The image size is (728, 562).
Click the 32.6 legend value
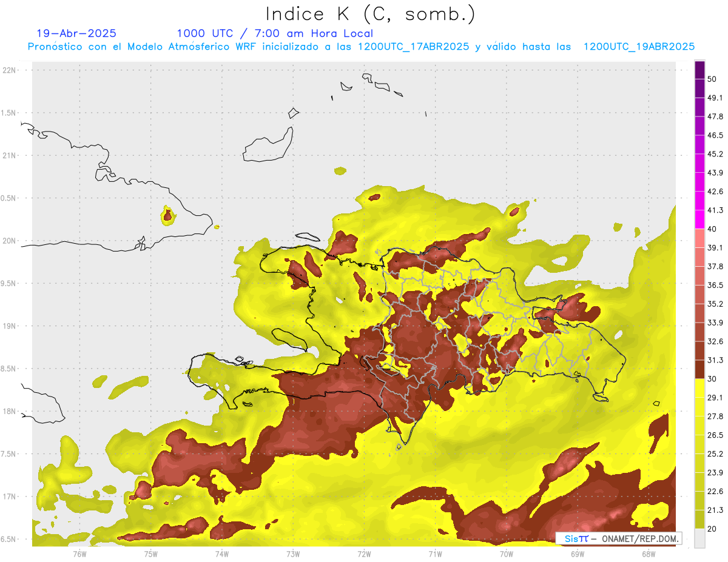coord(716,341)
